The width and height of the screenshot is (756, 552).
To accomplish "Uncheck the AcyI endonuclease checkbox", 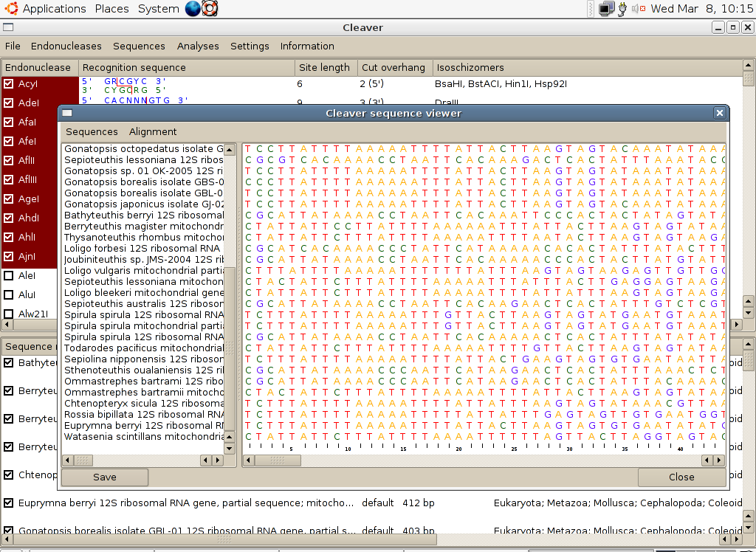I will coord(9,84).
